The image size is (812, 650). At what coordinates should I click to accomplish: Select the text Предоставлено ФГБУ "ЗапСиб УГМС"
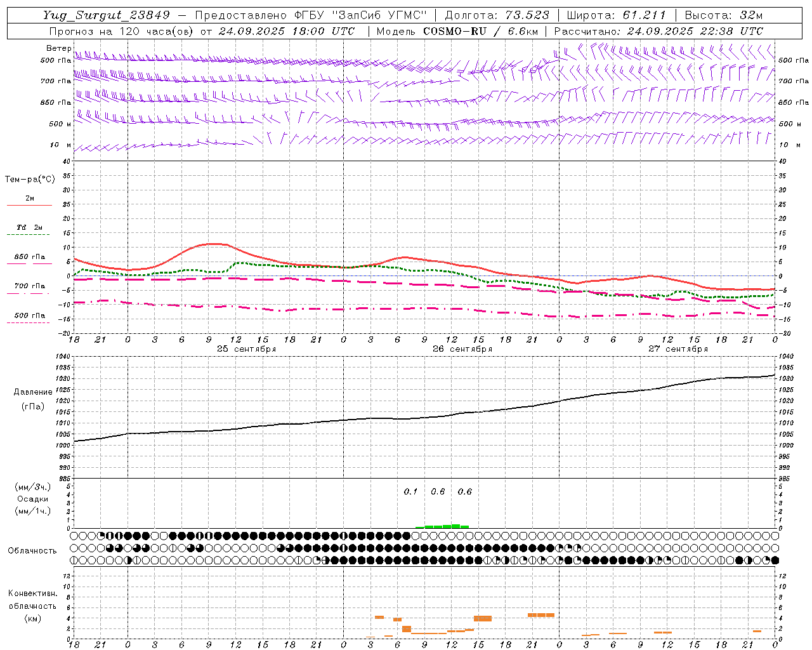311,15
